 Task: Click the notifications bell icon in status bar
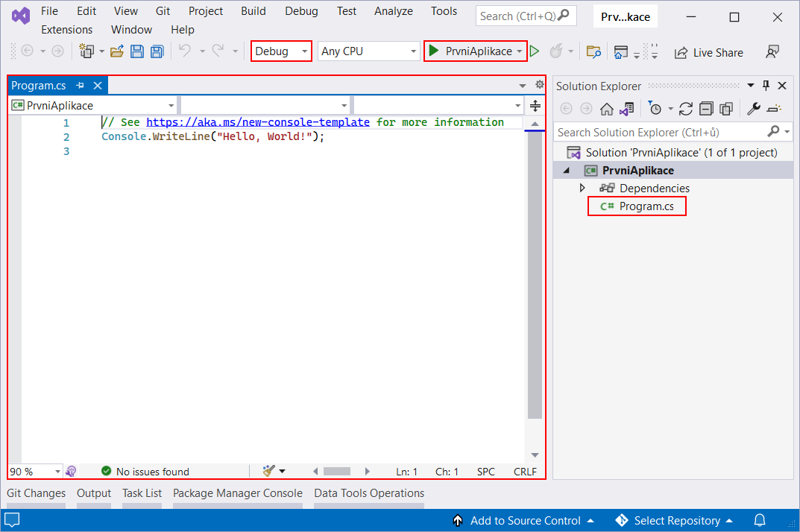(760, 520)
